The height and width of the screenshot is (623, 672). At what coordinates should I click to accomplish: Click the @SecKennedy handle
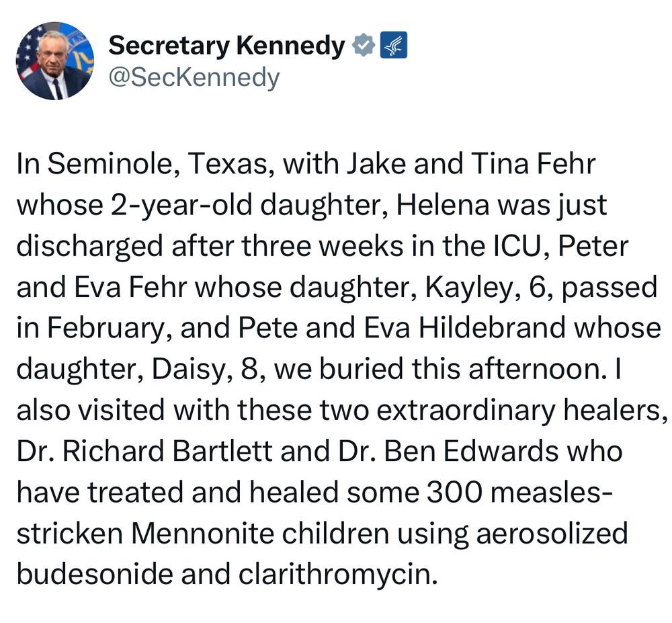click(194, 78)
